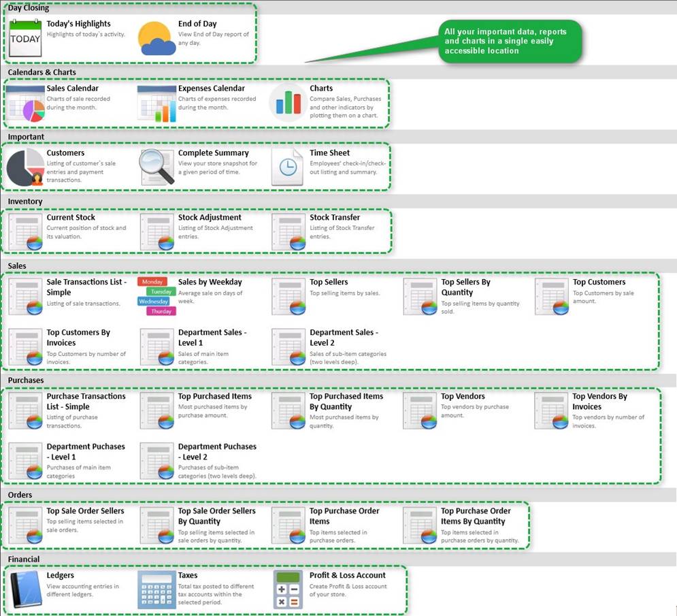The width and height of the screenshot is (677, 616).
Task: Click the Expenses Calendar icon
Action: click(157, 103)
